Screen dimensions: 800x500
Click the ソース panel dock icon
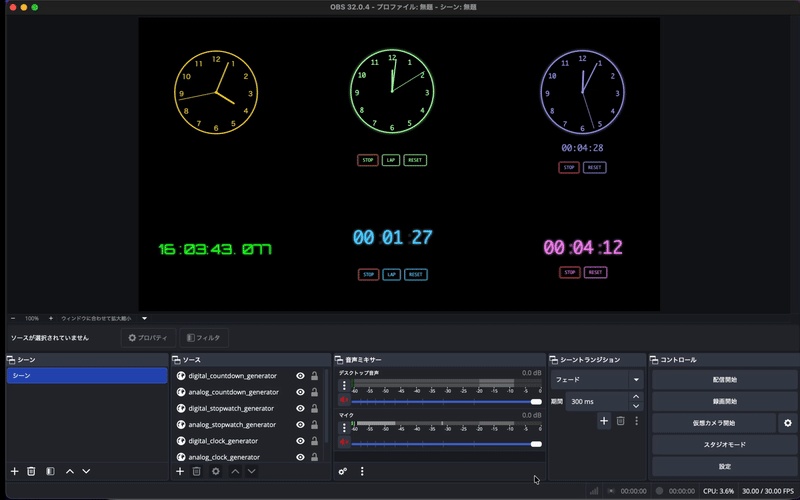click(177, 360)
